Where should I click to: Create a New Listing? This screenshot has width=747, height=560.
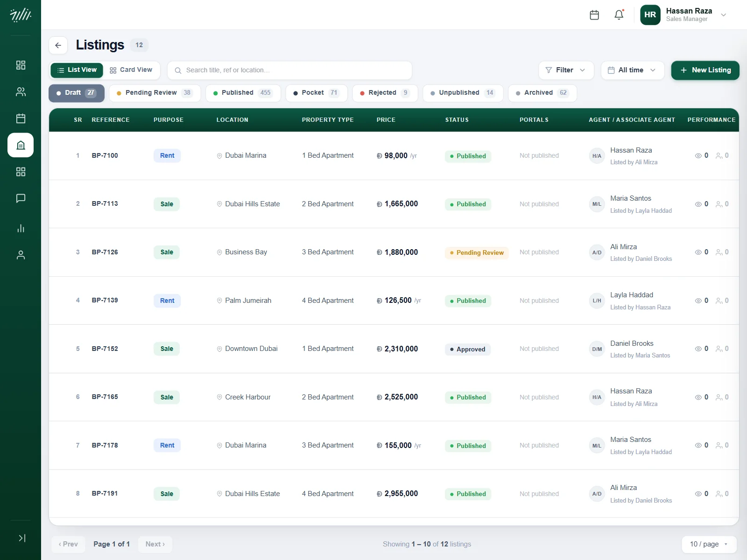pos(705,70)
